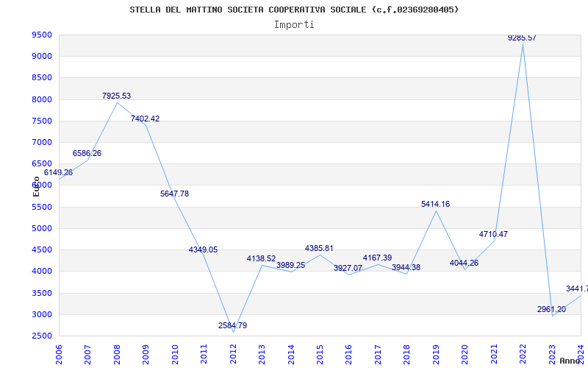
Task: Select the 6149.26 data label
Action: (x=59, y=173)
